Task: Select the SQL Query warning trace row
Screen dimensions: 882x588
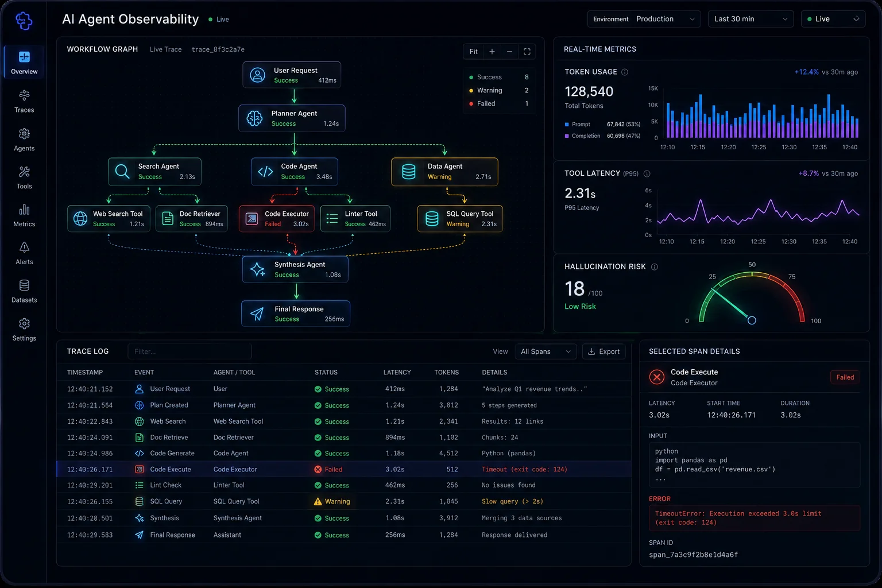Action: [x=344, y=501]
